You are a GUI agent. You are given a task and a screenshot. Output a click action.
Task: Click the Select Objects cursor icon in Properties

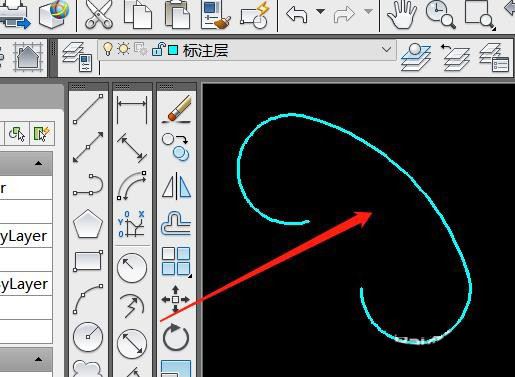tap(17, 134)
